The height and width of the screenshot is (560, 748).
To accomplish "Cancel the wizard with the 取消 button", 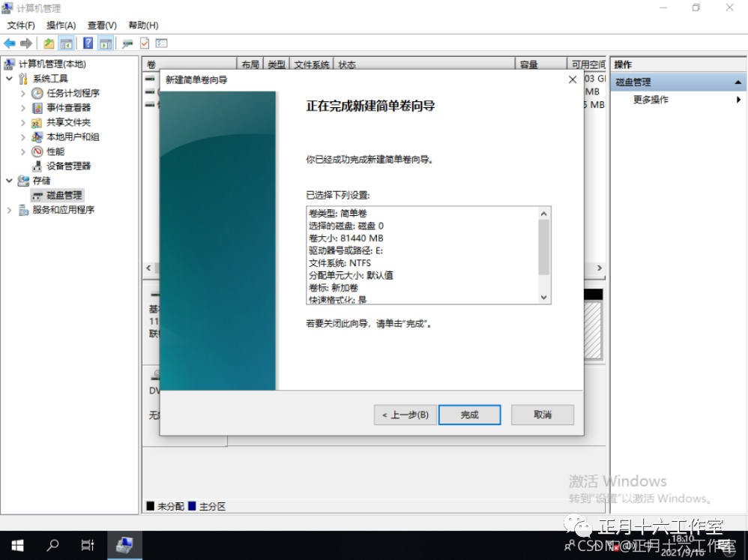I will point(542,415).
